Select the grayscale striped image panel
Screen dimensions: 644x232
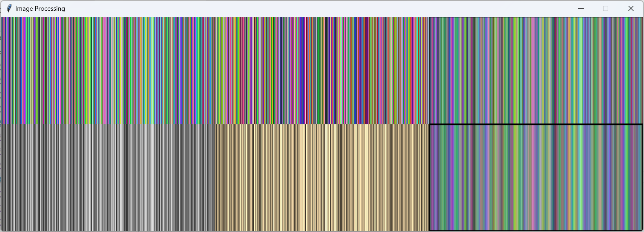pyautogui.click(x=108, y=178)
